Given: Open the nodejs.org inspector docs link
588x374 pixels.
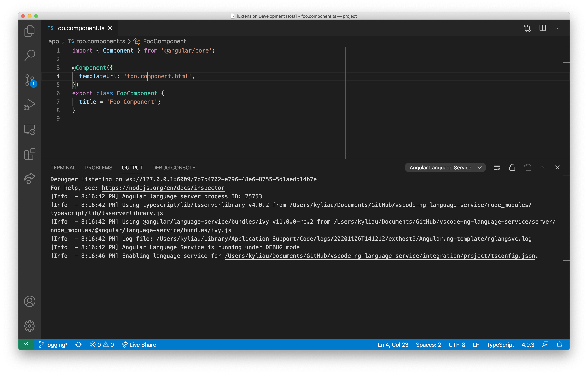Looking at the screenshot, I should (163, 188).
